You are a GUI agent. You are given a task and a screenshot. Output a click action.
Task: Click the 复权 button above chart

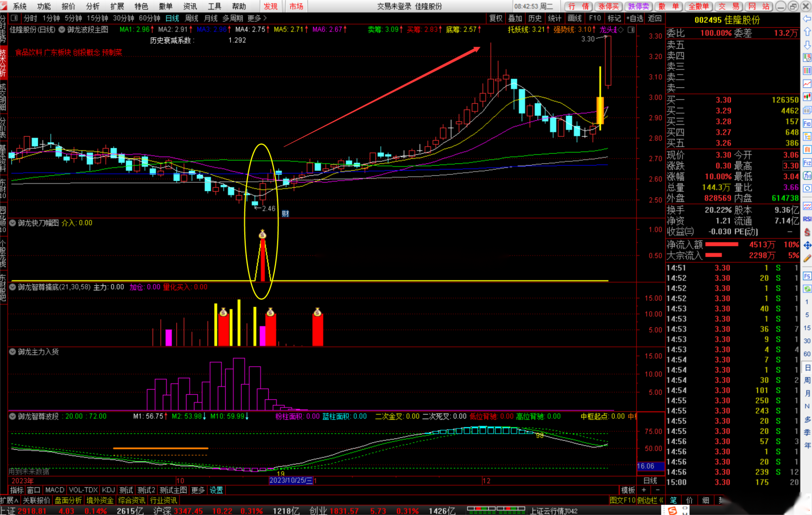click(496, 18)
